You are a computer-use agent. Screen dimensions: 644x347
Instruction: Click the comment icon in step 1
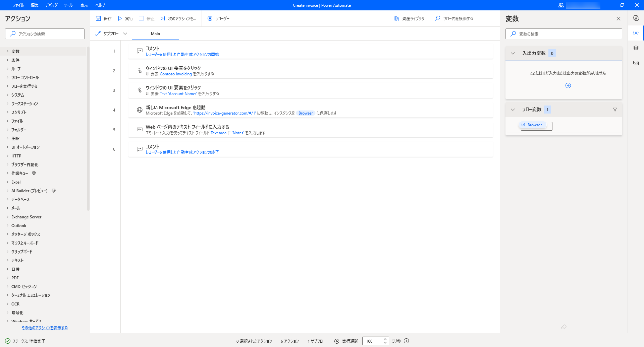pyautogui.click(x=140, y=51)
